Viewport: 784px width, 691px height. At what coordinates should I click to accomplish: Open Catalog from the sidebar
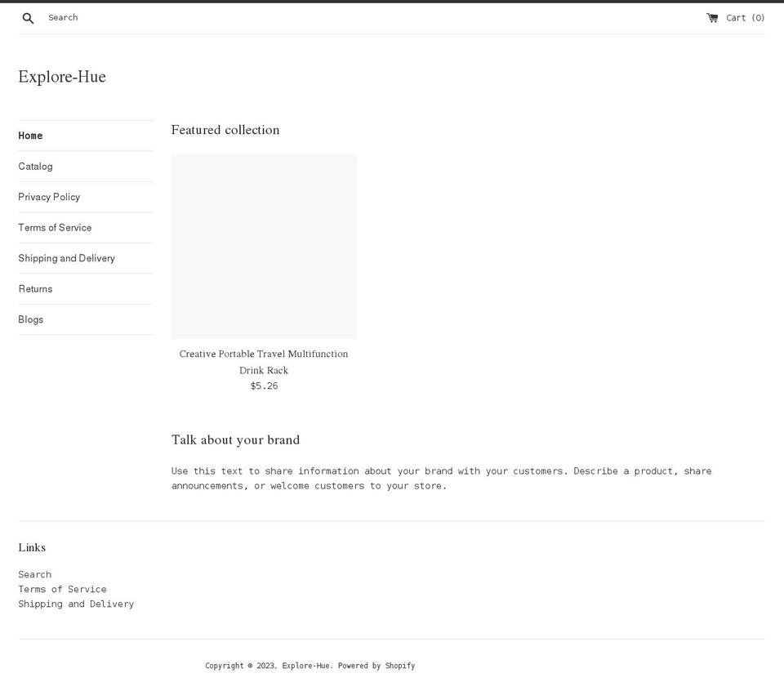(x=35, y=167)
